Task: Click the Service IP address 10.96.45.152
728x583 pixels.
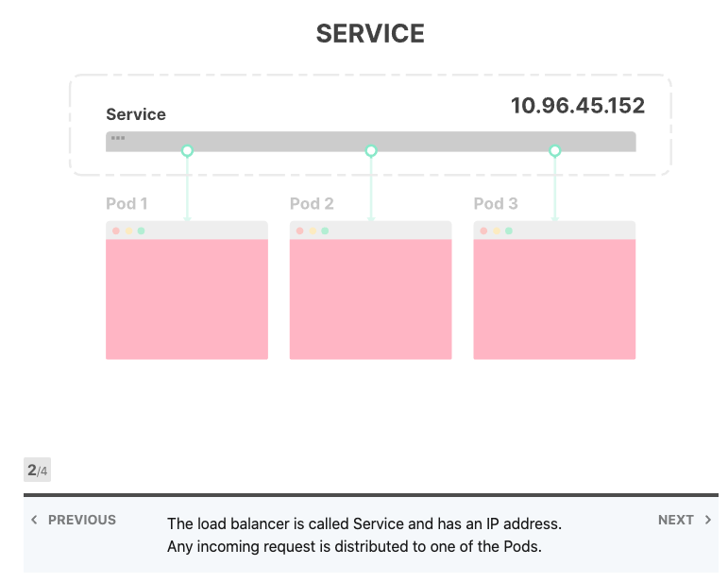Action: (x=577, y=106)
